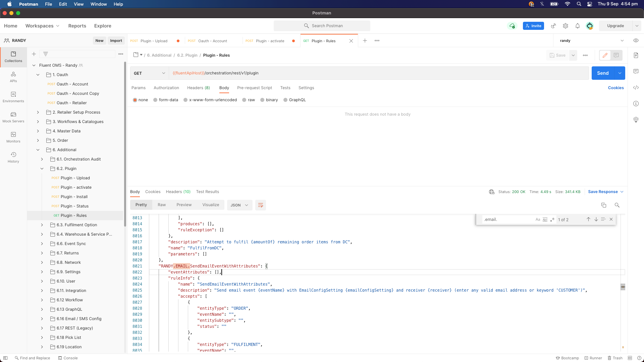Click the notifications bell icon
The height and width of the screenshot is (362, 644).
[x=578, y=26]
